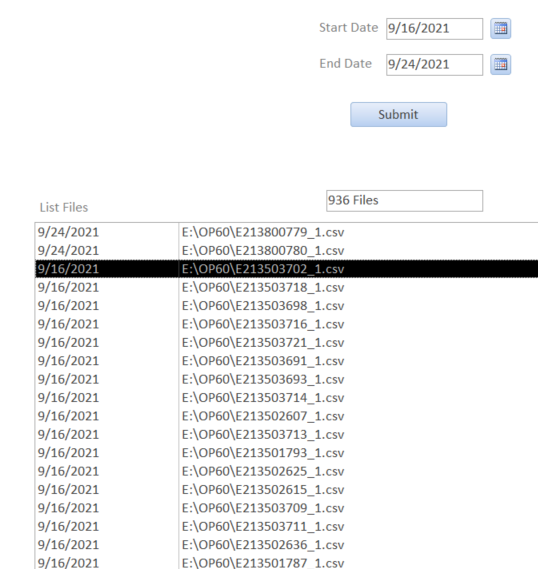Select the E213503718_1.csv file entry

(287, 287)
